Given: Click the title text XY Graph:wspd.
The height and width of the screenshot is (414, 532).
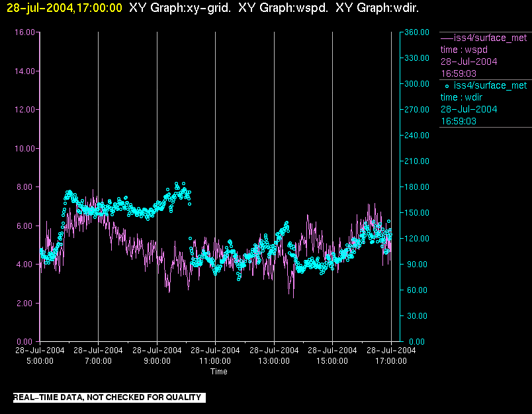Looking at the screenshot, I should click(x=283, y=8).
